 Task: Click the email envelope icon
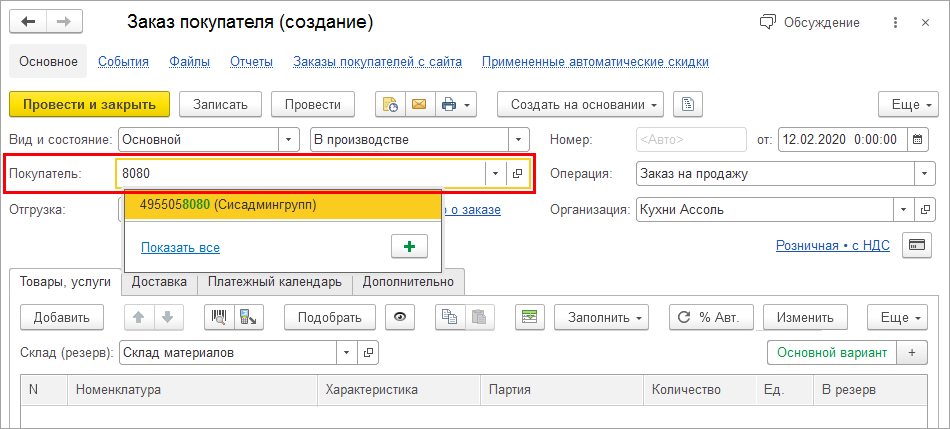[x=418, y=104]
